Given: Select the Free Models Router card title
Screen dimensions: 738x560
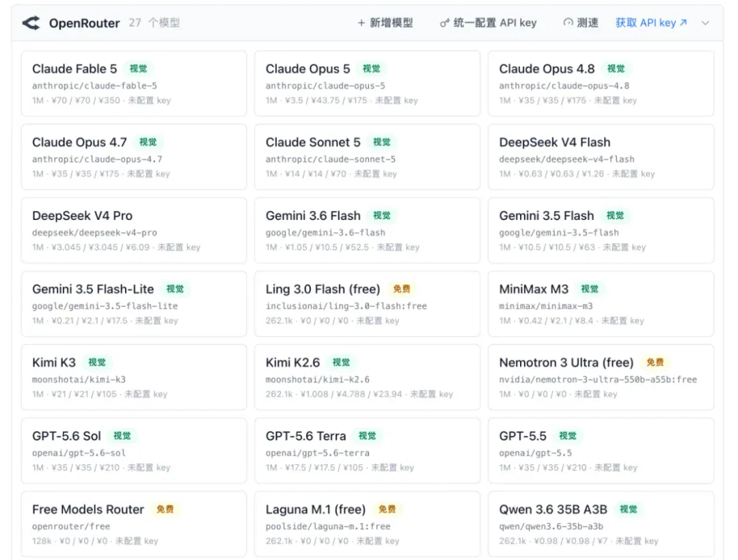Looking at the screenshot, I should tap(88, 509).
